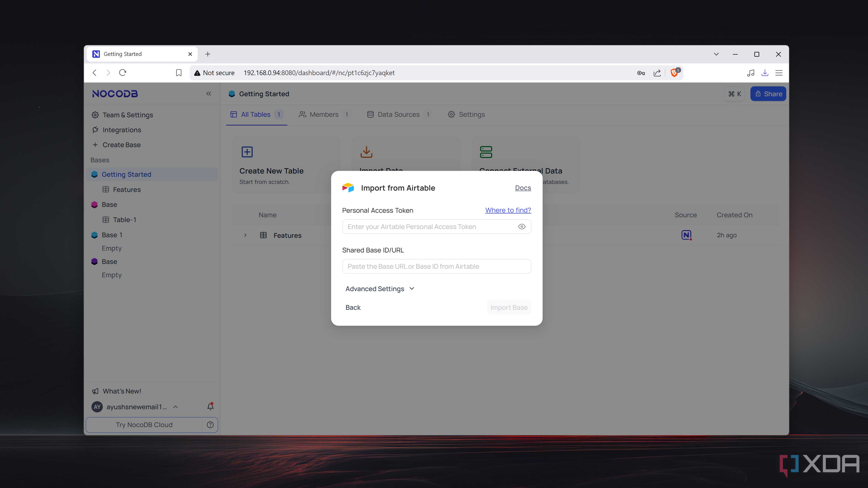Click the Connect External Data server icon
The width and height of the screenshot is (868, 488).
(x=486, y=152)
